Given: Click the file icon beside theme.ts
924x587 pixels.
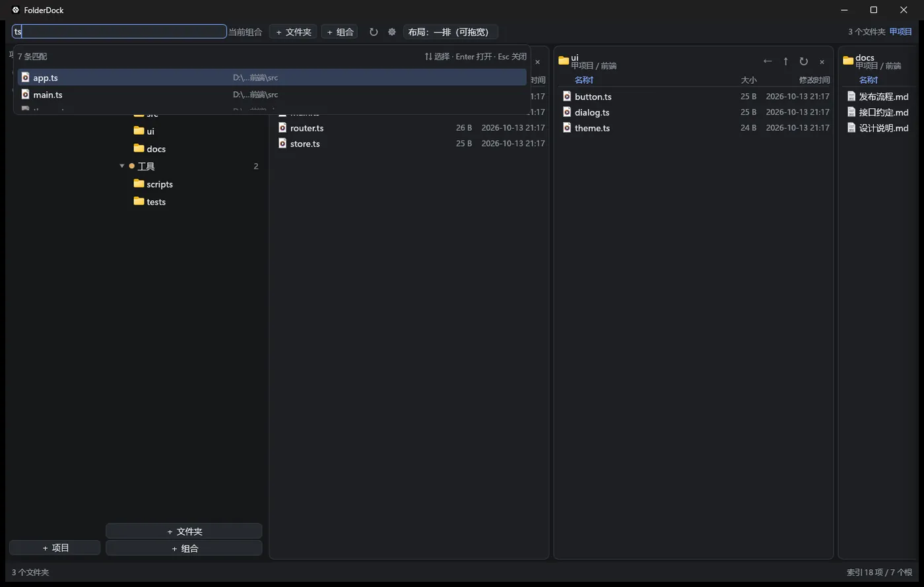Looking at the screenshot, I should click(567, 127).
